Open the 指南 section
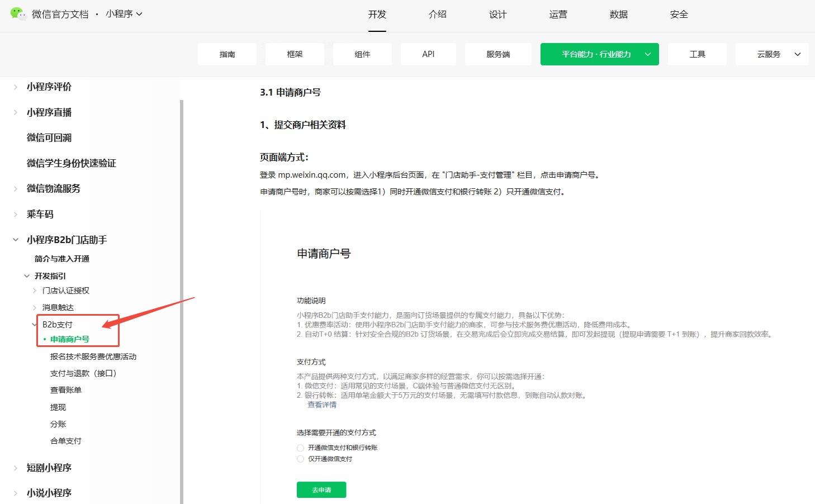The image size is (815, 504). click(x=227, y=54)
